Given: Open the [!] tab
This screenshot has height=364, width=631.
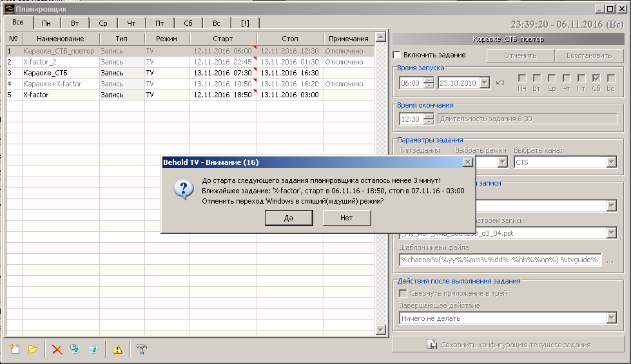Looking at the screenshot, I should click(245, 23).
